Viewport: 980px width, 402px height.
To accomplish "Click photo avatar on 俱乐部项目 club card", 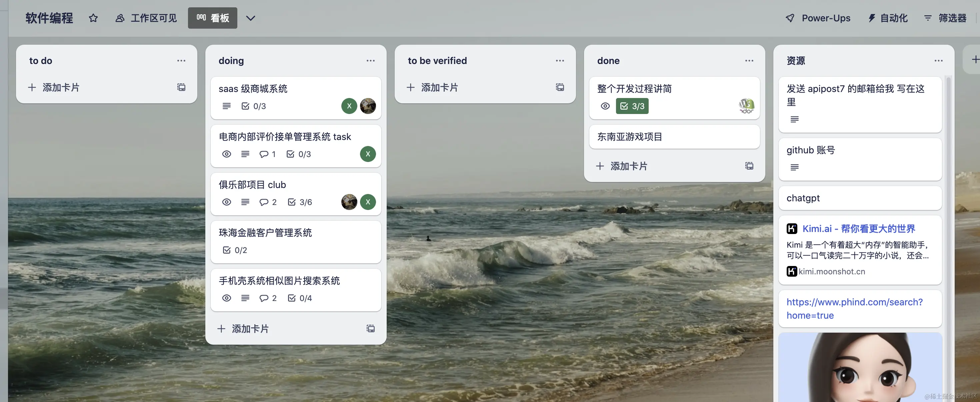I will tap(349, 202).
